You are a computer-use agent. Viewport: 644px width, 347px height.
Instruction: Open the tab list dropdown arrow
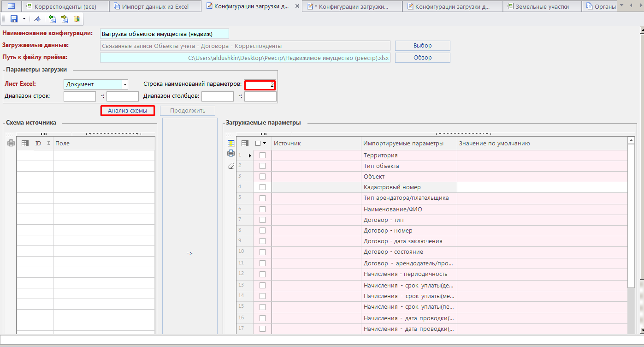[622, 6]
